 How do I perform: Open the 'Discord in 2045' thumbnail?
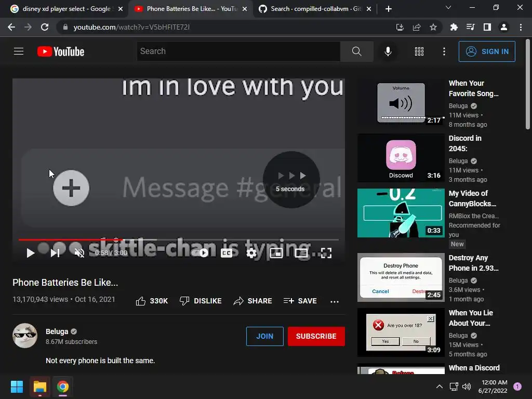(x=401, y=158)
